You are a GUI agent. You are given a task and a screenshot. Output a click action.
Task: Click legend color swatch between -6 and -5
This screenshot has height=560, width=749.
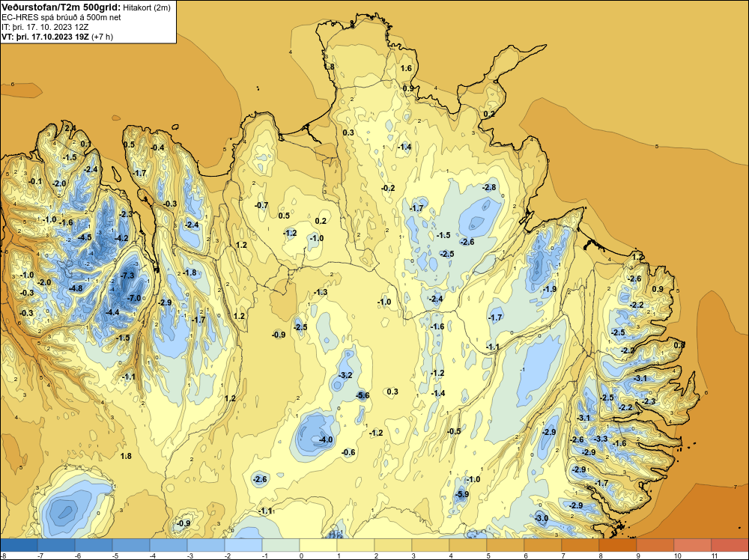pos(94,545)
